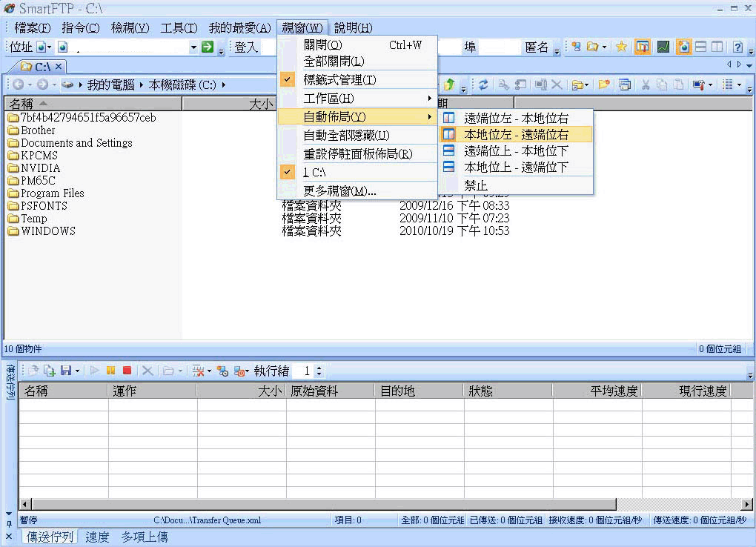Image resolution: width=756 pixels, height=547 pixels.
Task: Click the drive icon in the path bar
Action: tap(67, 85)
